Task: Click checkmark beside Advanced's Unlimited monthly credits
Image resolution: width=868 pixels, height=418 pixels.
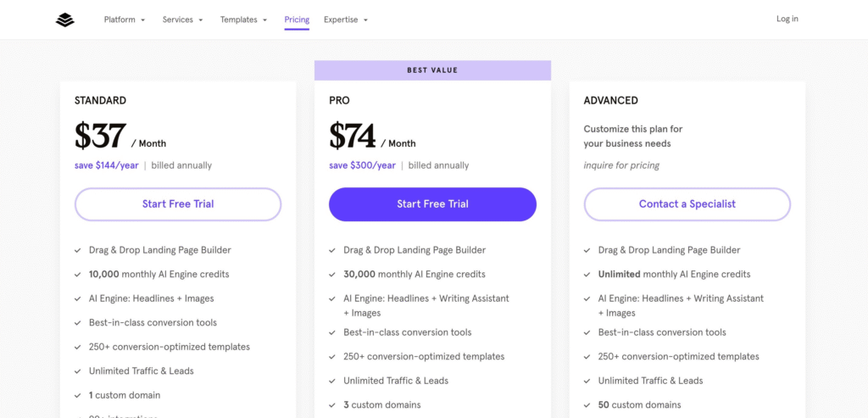Action: [587, 275]
